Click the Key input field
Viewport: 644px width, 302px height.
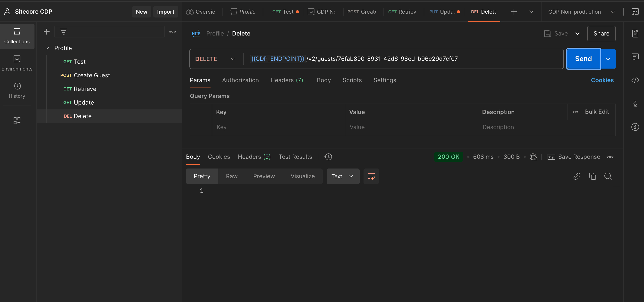(278, 127)
